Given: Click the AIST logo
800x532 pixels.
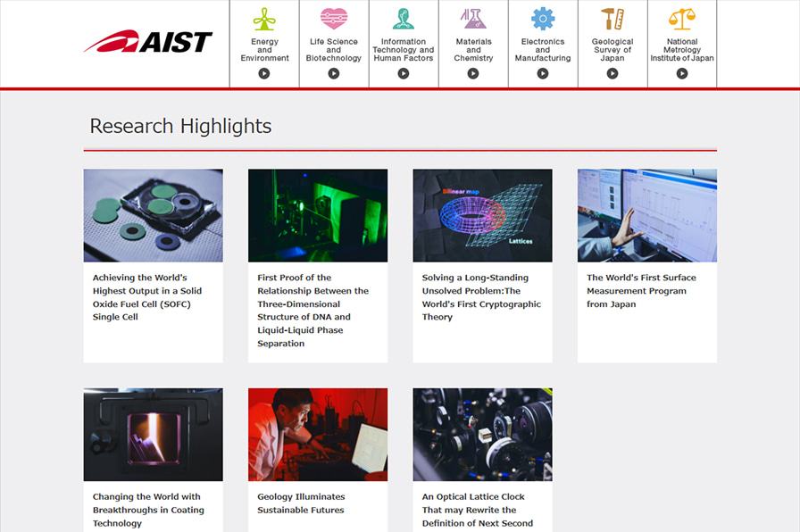Looking at the screenshot, I should 148,42.
